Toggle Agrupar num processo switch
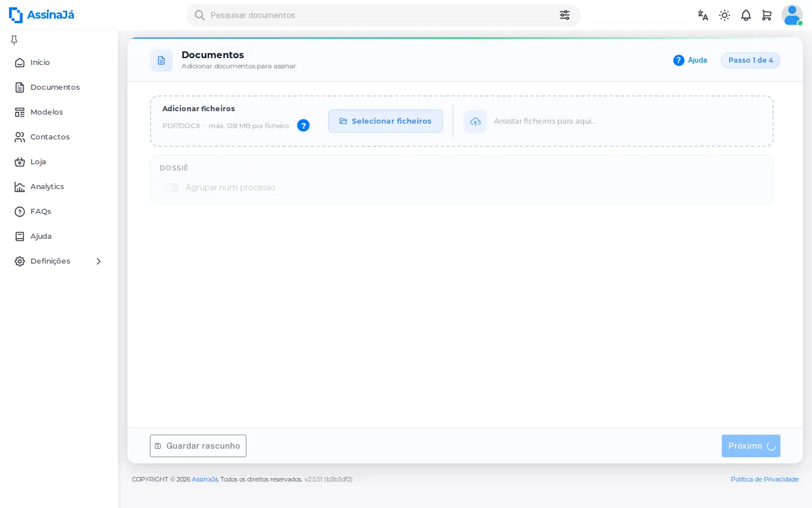Screen dimensions: 812x508 (171, 187)
